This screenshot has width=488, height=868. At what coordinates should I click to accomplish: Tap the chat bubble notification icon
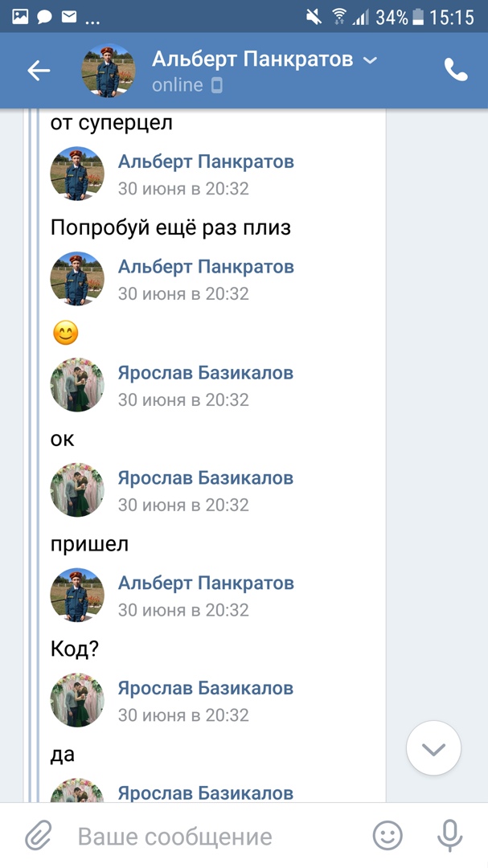pyautogui.click(x=45, y=16)
